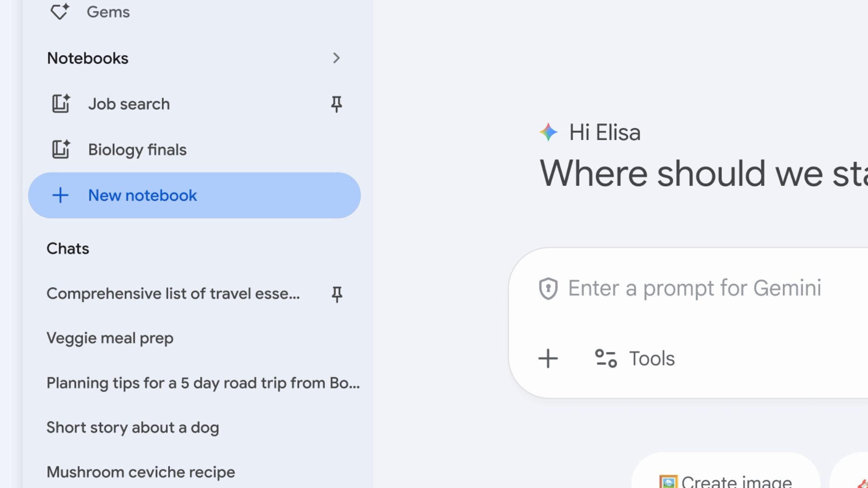Click the plus icon beside New notebook

[60, 196]
